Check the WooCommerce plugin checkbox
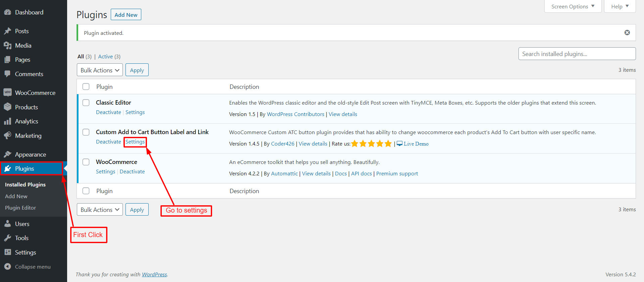 click(x=86, y=162)
